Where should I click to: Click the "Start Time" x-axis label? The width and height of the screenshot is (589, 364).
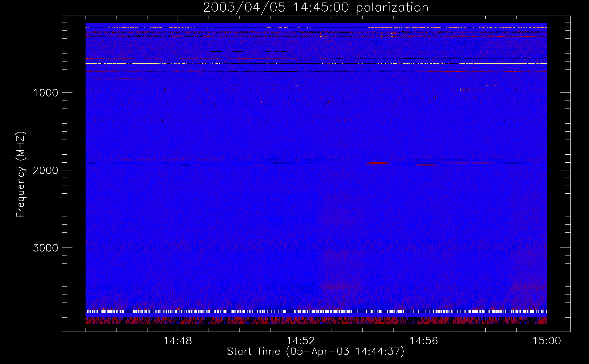pos(253,352)
